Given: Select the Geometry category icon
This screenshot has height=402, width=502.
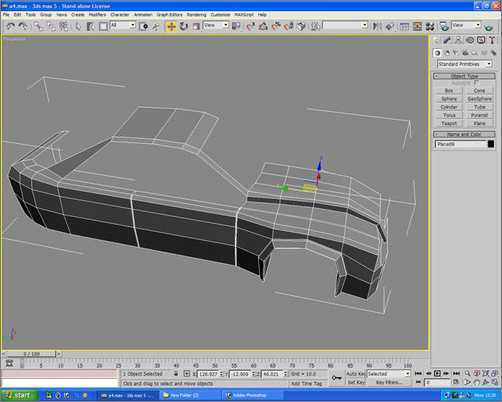Looking at the screenshot, I should pos(438,53).
